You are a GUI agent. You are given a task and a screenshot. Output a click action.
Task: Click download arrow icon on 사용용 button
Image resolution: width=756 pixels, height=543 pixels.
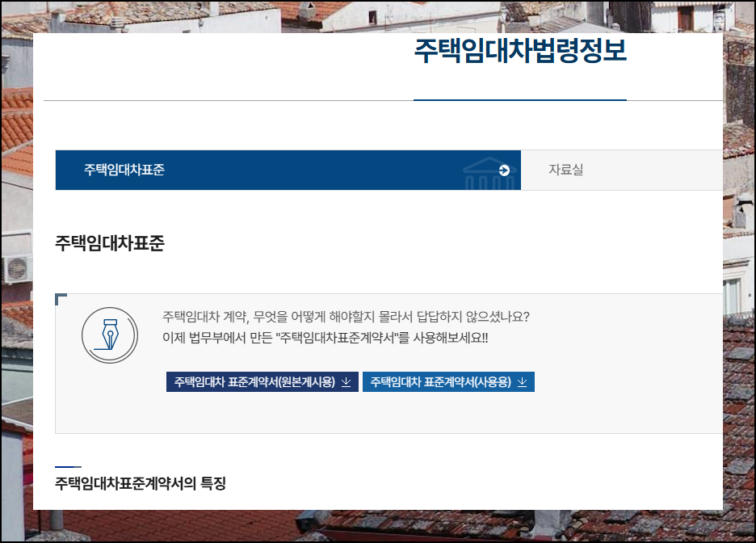click(522, 382)
